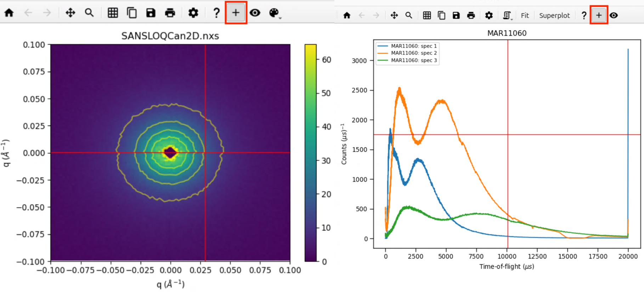Click the viridis colorbar beside the 2D plot
Screen dimensions: 644x296
311,153
